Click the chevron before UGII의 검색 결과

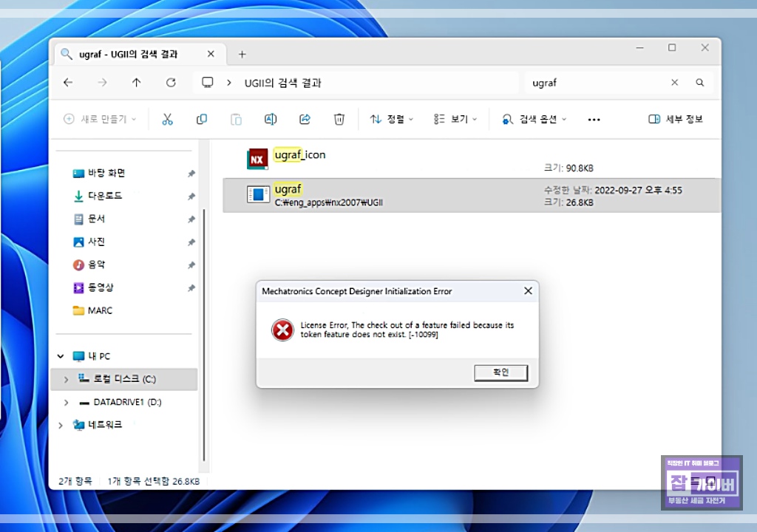coord(229,83)
